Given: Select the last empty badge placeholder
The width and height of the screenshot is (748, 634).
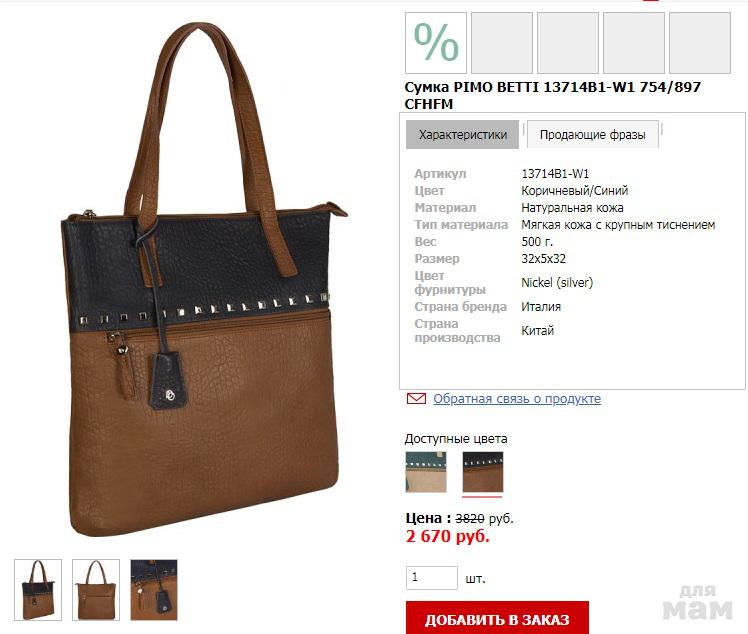Looking at the screenshot, I should 700,43.
